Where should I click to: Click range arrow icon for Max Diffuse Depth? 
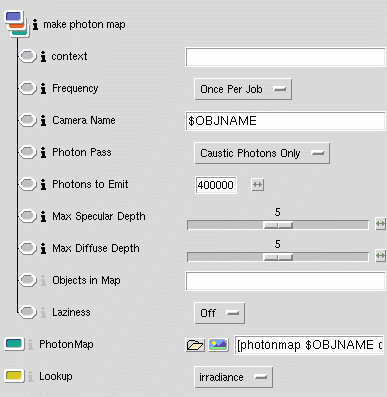[x=380, y=256]
